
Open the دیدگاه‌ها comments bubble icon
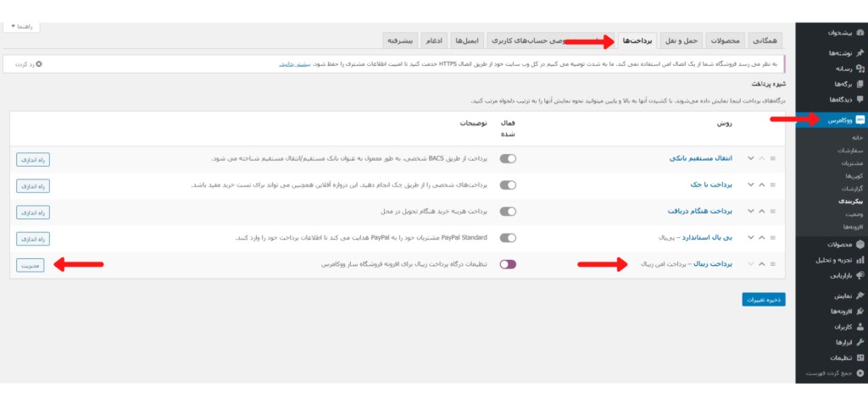tap(860, 99)
